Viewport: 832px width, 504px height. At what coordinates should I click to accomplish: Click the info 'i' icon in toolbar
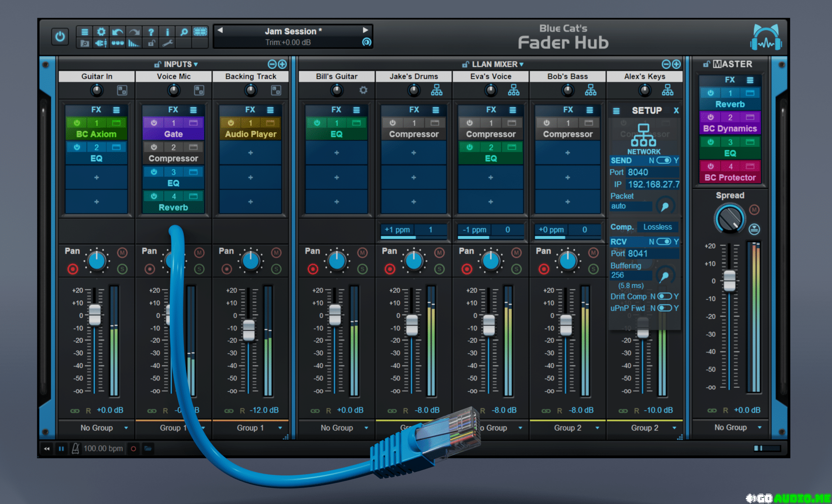point(167,32)
